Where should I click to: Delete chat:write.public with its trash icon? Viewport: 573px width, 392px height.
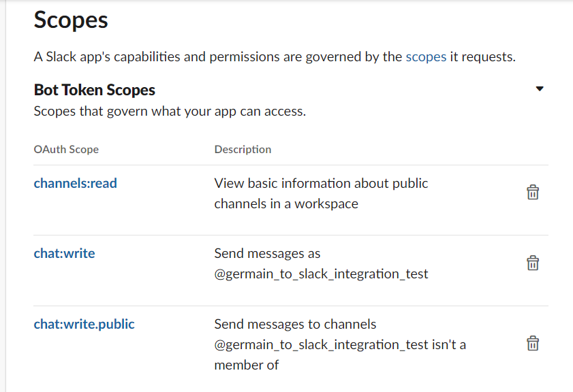(x=532, y=344)
